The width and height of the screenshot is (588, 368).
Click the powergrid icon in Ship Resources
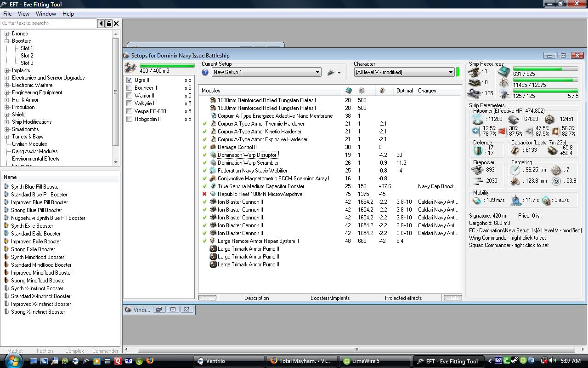(504, 83)
